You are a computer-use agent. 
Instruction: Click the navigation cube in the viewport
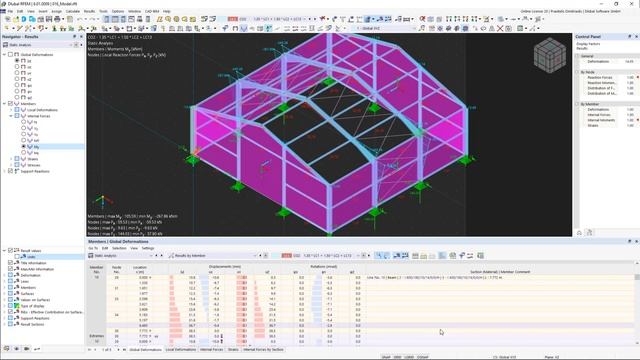click(x=550, y=56)
